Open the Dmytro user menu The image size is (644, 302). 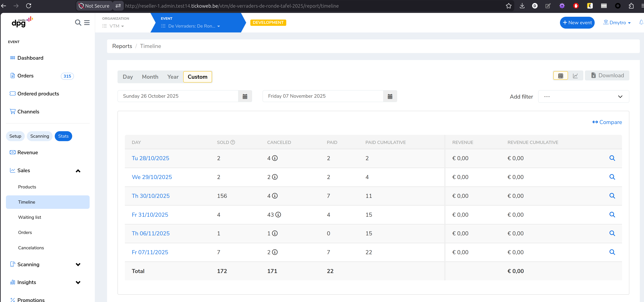(x=617, y=23)
